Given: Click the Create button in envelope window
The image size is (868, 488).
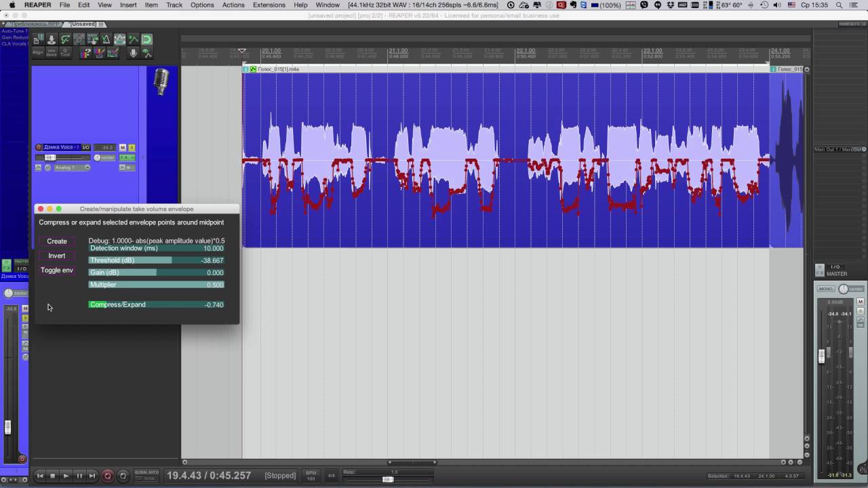Looking at the screenshot, I should pos(57,241).
